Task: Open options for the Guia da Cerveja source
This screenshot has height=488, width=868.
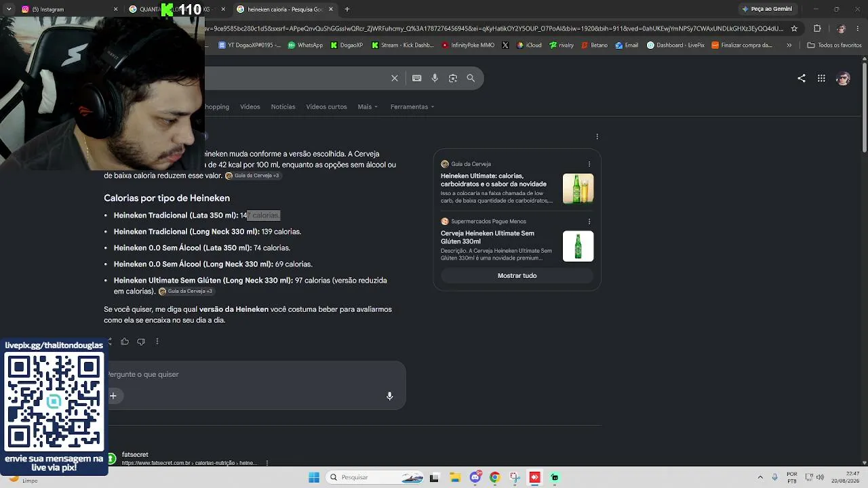Action: [x=589, y=164]
